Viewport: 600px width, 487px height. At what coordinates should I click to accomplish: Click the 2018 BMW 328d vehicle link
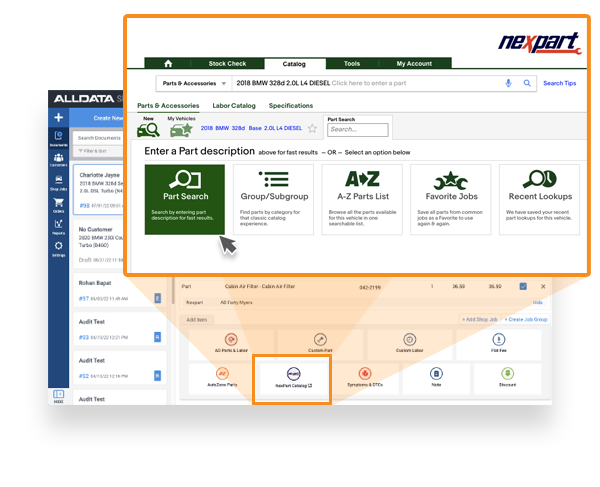point(251,128)
